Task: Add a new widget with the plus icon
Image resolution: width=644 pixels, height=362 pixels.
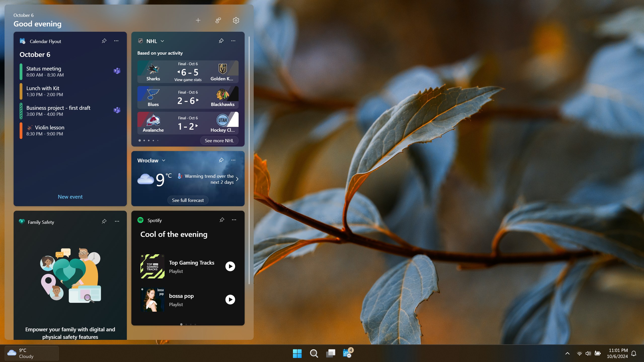Action: point(198,20)
